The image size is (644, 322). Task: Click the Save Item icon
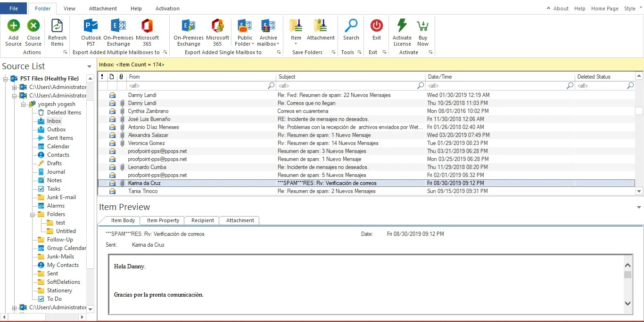[x=296, y=25]
